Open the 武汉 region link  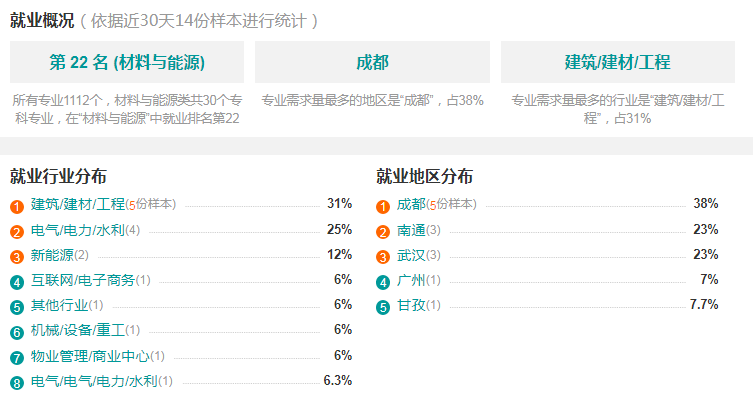[411, 255]
